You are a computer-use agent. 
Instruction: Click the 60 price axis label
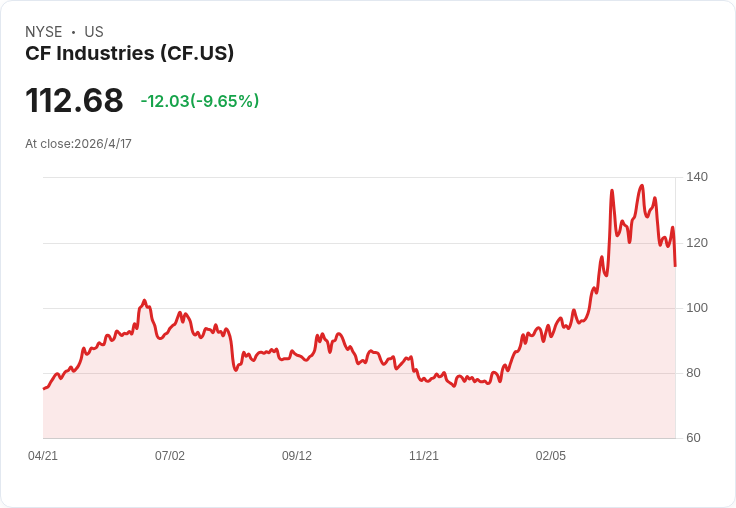click(x=693, y=438)
